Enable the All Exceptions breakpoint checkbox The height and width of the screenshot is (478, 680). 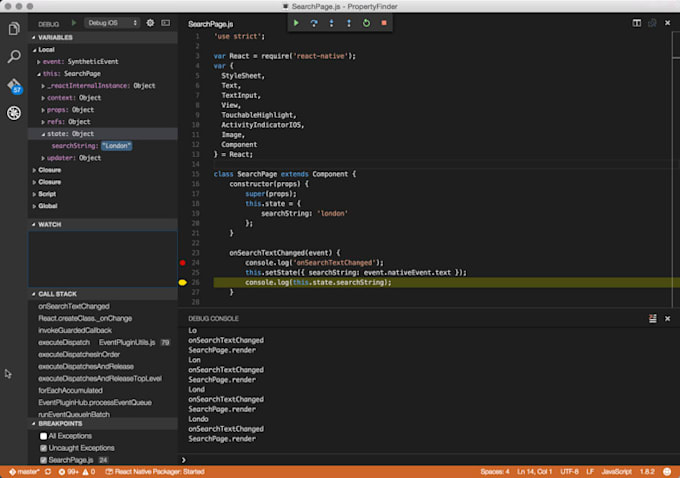42,436
